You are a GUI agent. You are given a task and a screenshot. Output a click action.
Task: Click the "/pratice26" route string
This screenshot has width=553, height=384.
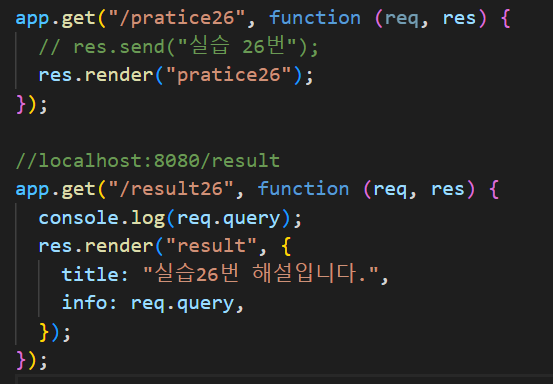(x=177, y=18)
